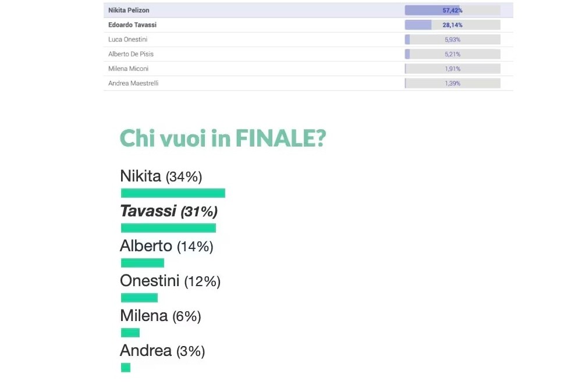The image size is (582, 392).
Task: Select the Nikita Pelizon poll row
Action: coord(308,10)
